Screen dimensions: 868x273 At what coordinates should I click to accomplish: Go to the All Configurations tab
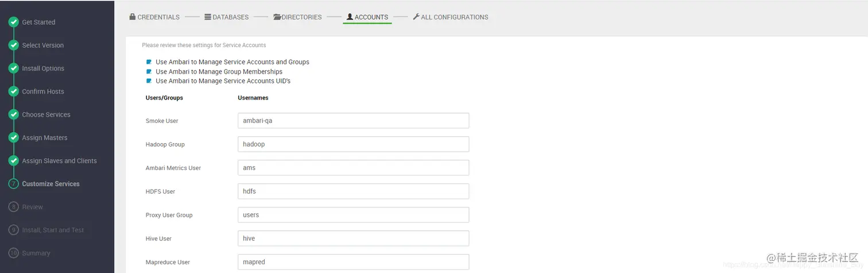pyautogui.click(x=451, y=17)
